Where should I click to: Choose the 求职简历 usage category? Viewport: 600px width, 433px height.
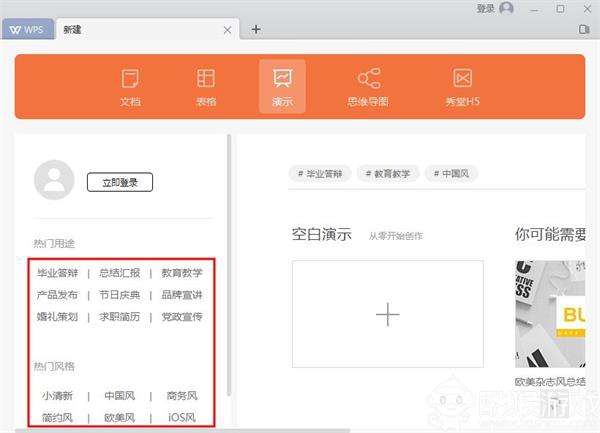coord(120,317)
